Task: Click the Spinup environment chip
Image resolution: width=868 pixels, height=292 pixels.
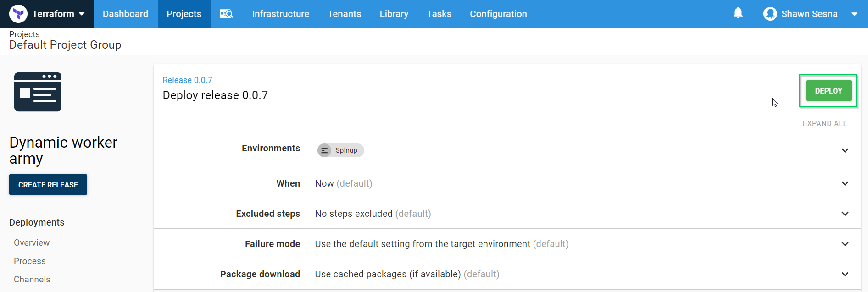Action: pyautogui.click(x=340, y=150)
